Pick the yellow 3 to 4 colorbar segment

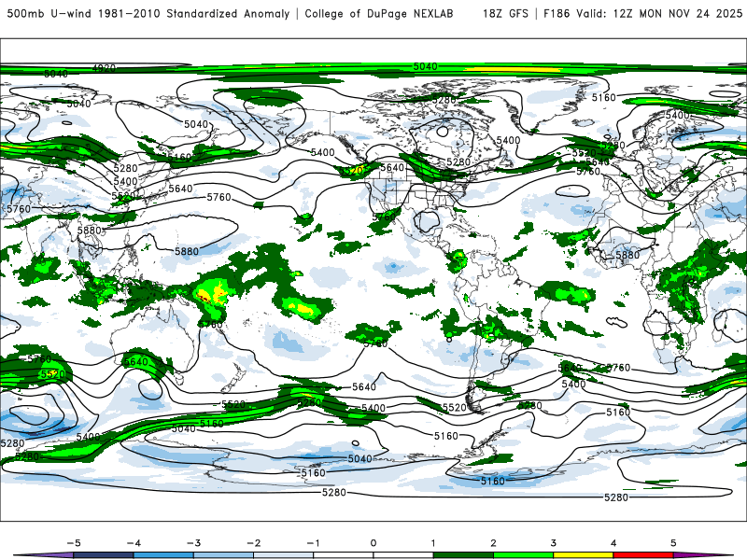(x=584, y=555)
